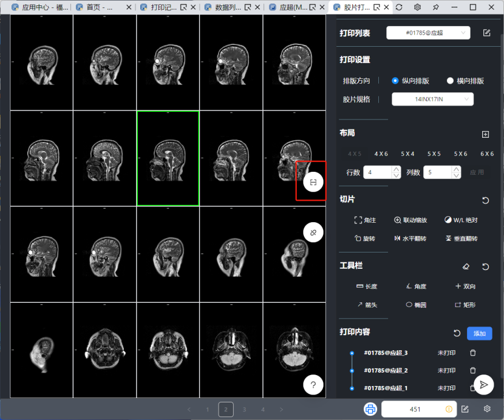This screenshot has height=420, width=504.
Task: Increase the 行数 row count stepper
Action: 396,169
